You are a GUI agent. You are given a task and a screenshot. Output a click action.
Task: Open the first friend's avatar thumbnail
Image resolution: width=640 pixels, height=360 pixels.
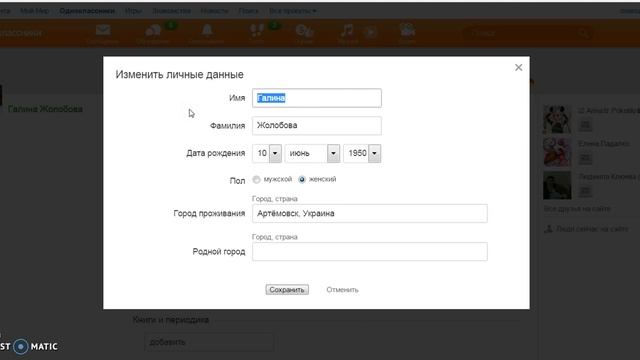pos(557,119)
